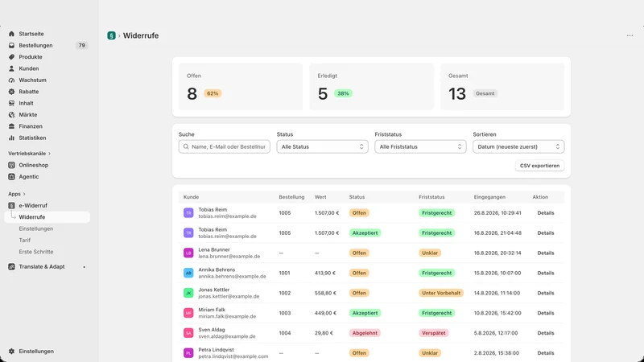
Task: Click the Inhalt content icon
Action: pos(11,103)
